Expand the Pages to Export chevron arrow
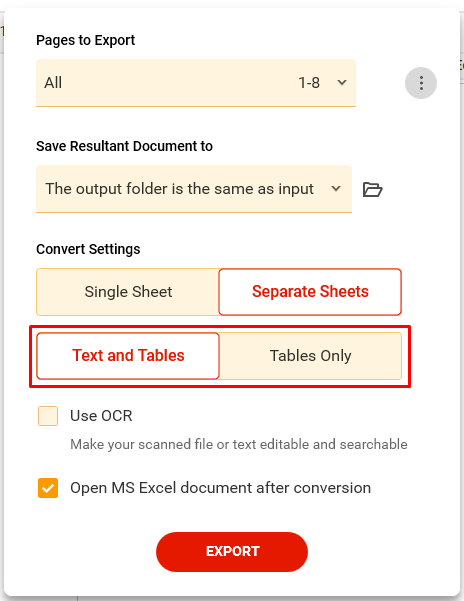The image size is (464, 601). [x=342, y=82]
